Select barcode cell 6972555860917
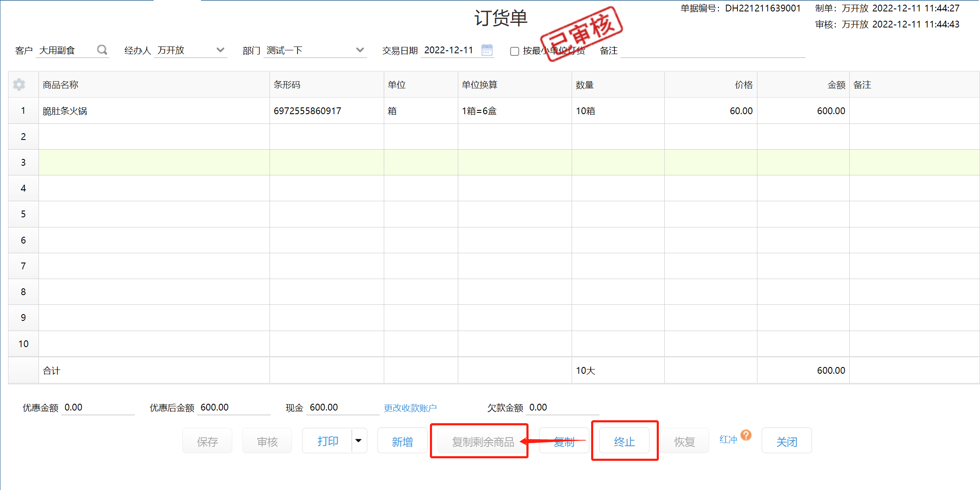980x490 pixels. pyautogui.click(x=327, y=111)
